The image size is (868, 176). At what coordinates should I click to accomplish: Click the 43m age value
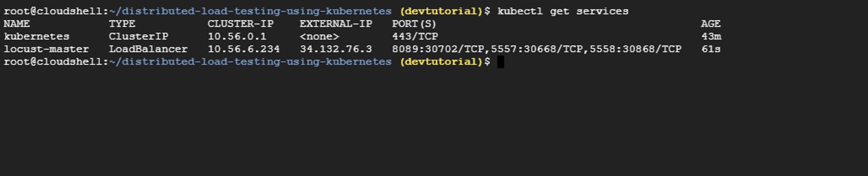coord(711,37)
